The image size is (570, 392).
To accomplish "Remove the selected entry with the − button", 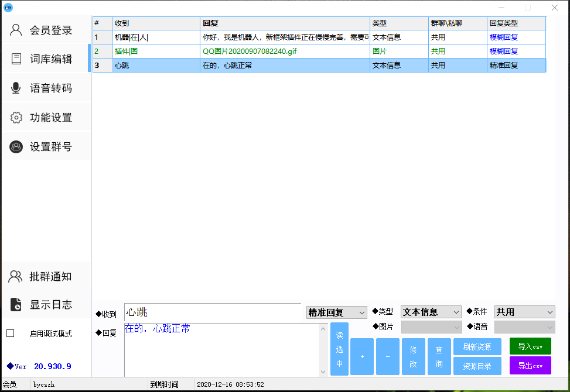I will [388, 356].
